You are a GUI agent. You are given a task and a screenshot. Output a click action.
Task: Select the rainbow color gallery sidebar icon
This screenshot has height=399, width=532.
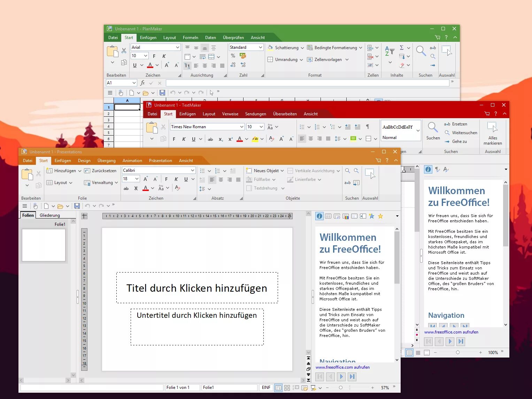pos(346,216)
